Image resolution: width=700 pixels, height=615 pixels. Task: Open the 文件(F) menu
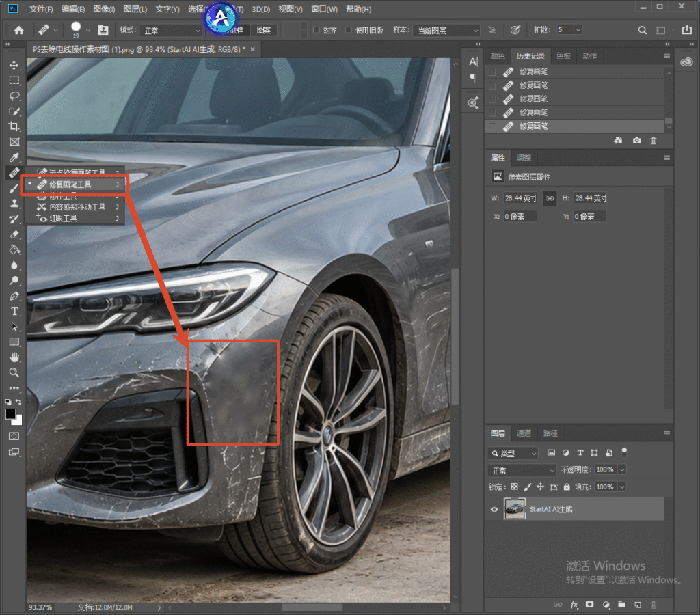pyautogui.click(x=40, y=9)
